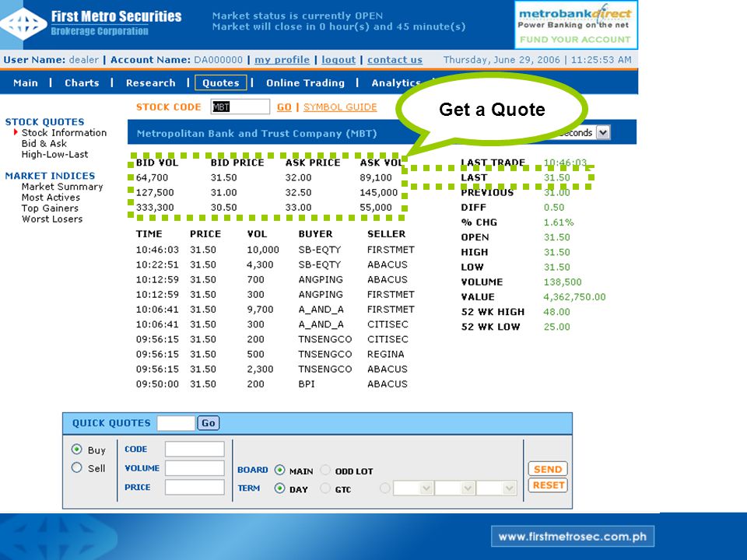Click the VALUE 4,362,750.00 figure
The image size is (747, 560).
tap(574, 297)
